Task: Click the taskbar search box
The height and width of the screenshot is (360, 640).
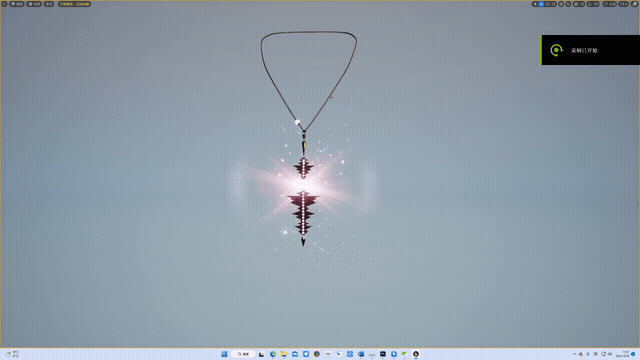Action: 243,354
